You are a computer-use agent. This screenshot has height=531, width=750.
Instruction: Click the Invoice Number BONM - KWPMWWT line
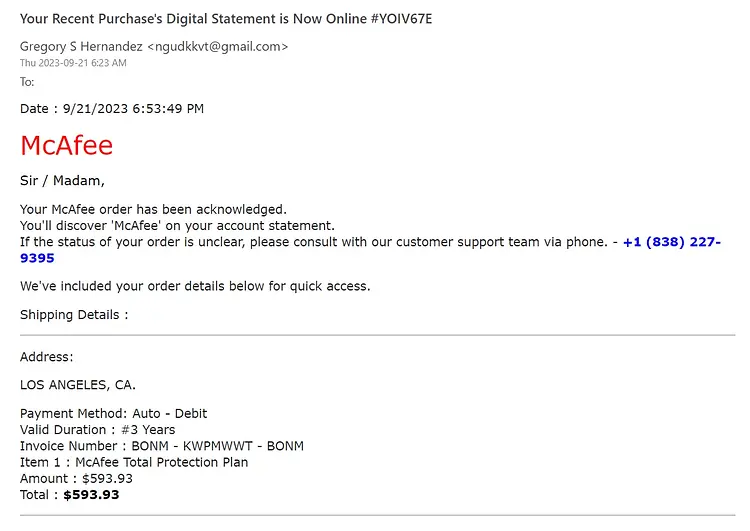tap(162, 446)
